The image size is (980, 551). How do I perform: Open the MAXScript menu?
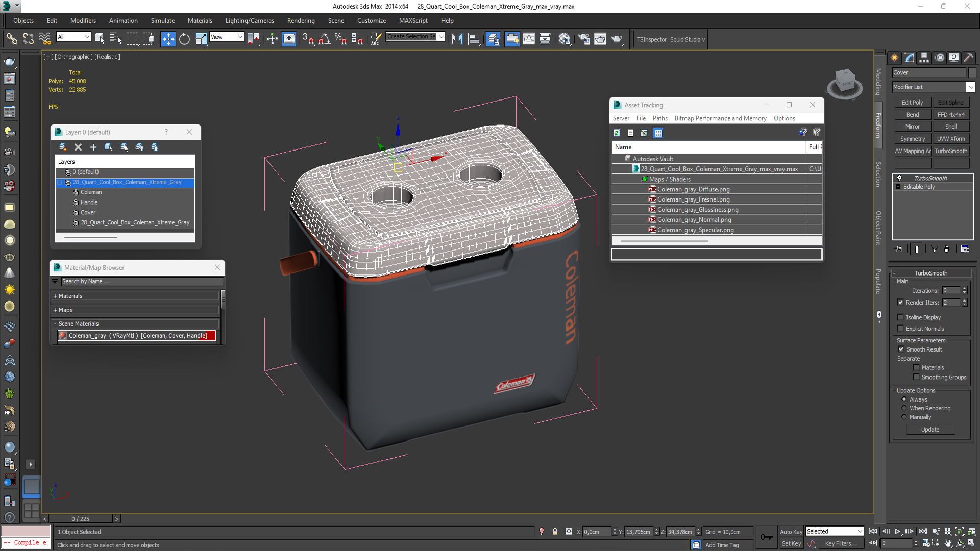[413, 21]
